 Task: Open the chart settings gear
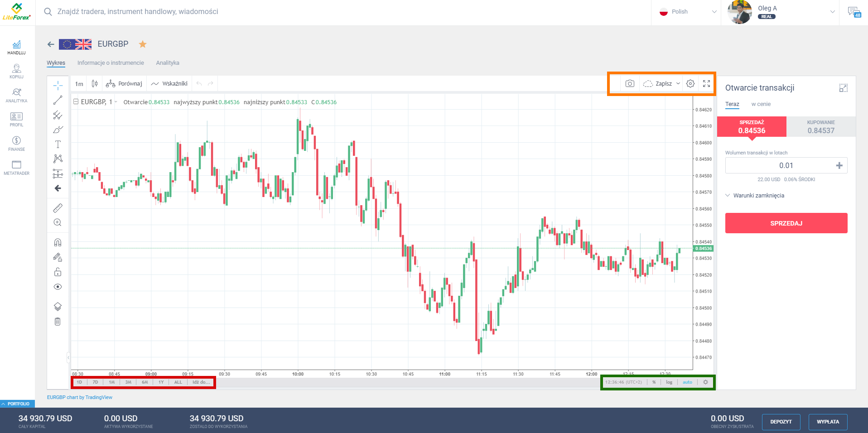pos(690,83)
